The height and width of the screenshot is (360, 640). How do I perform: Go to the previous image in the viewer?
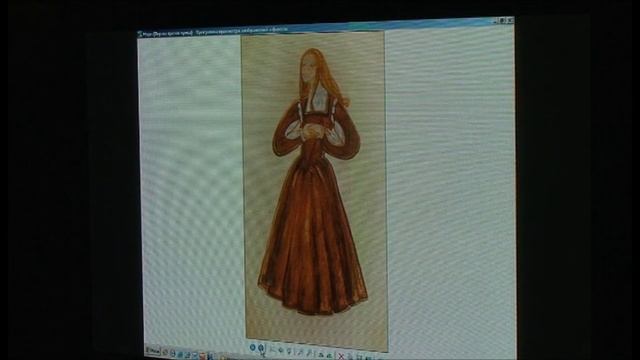tap(253, 347)
